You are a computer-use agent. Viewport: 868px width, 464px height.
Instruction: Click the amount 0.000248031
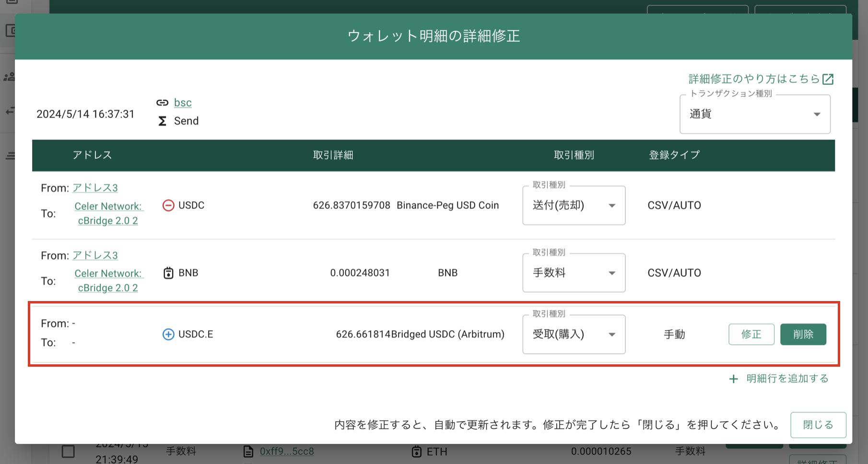coord(360,273)
